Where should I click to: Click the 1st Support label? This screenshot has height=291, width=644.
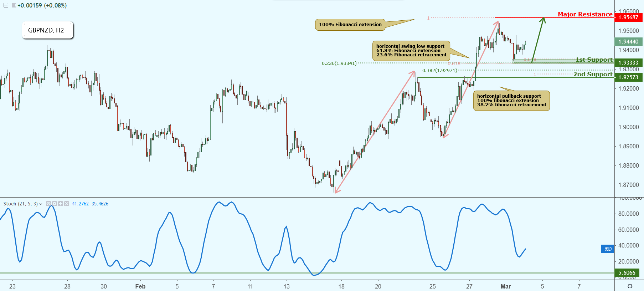[x=594, y=60]
